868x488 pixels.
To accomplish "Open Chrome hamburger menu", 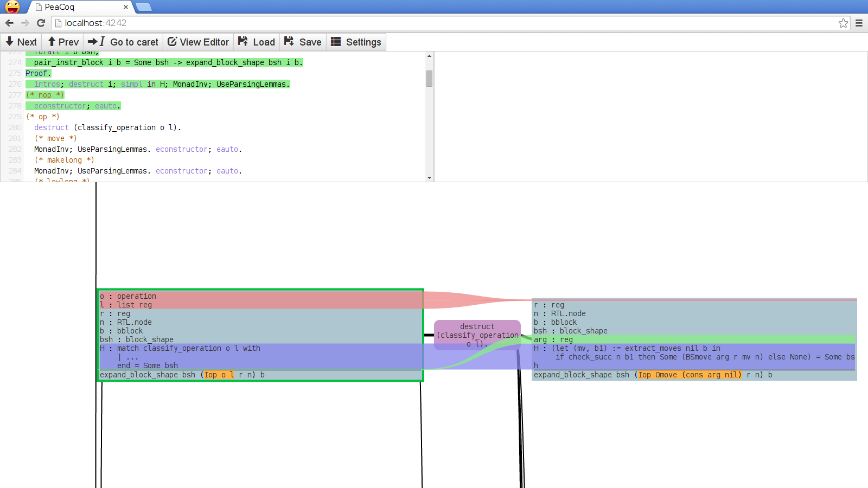I will (x=859, y=23).
